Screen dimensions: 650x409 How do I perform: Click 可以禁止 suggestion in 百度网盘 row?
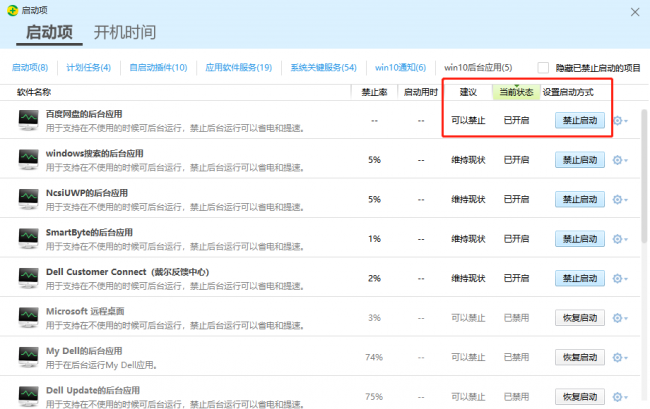(x=468, y=121)
